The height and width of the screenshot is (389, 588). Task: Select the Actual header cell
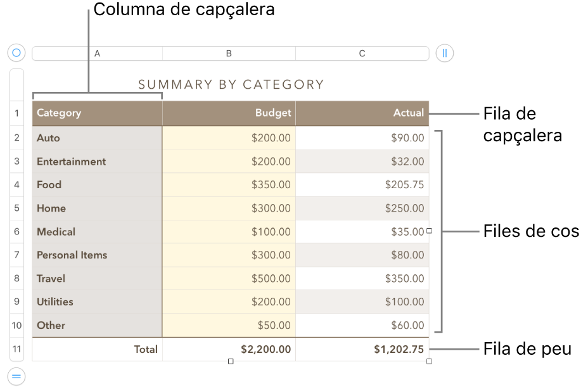pyautogui.click(x=361, y=113)
